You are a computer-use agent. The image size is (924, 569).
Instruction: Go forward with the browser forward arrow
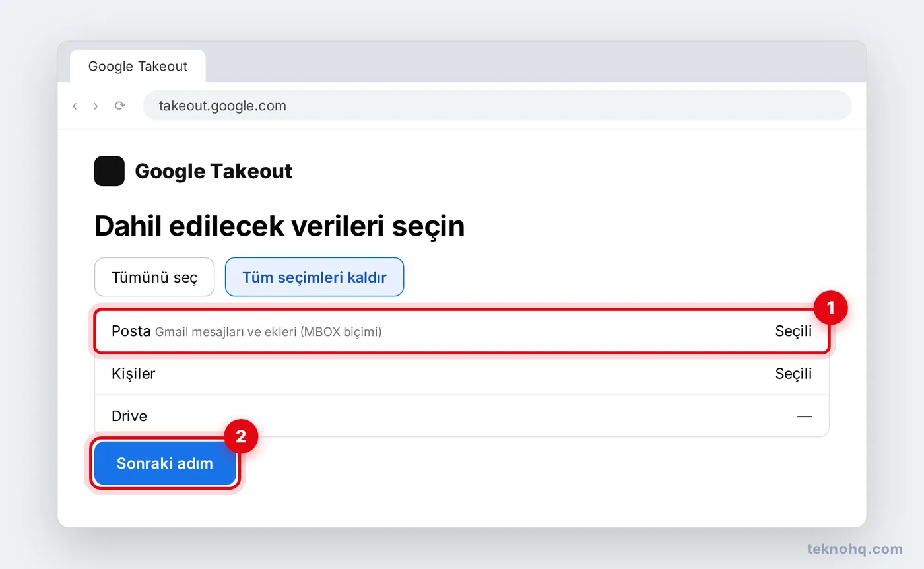[x=96, y=106]
